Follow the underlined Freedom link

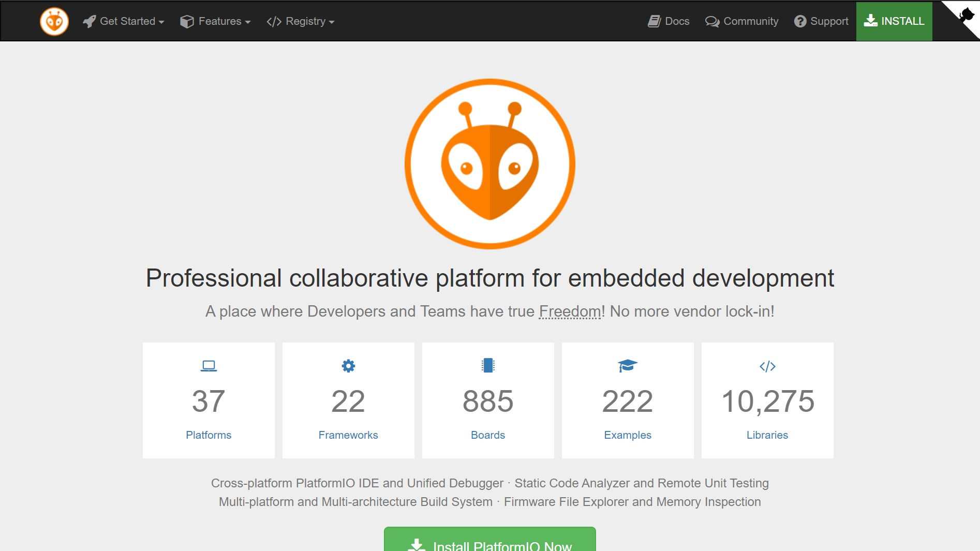(x=570, y=311)
